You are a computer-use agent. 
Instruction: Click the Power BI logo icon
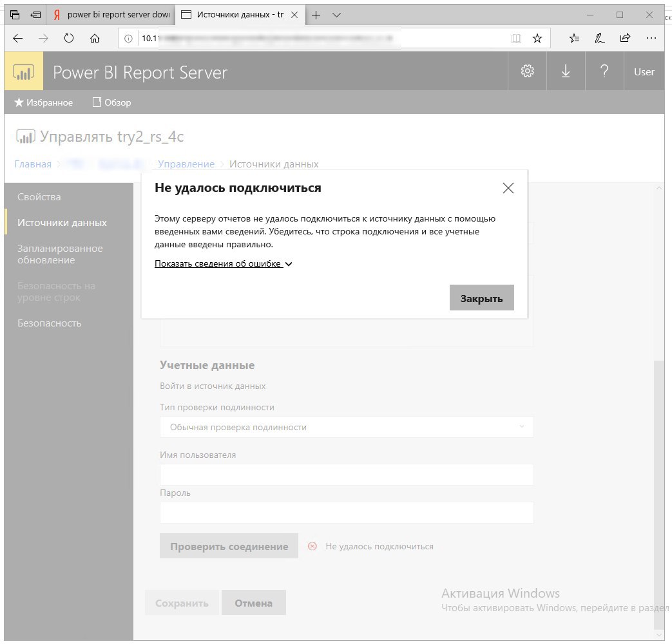[x=24, y=71]
